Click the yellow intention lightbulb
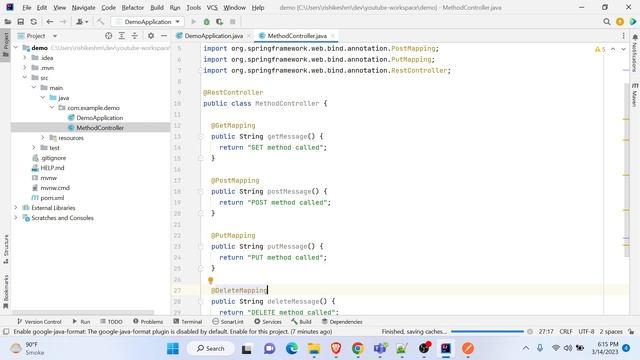The height and width of the screenshot is (360, 640). point(211,280)
